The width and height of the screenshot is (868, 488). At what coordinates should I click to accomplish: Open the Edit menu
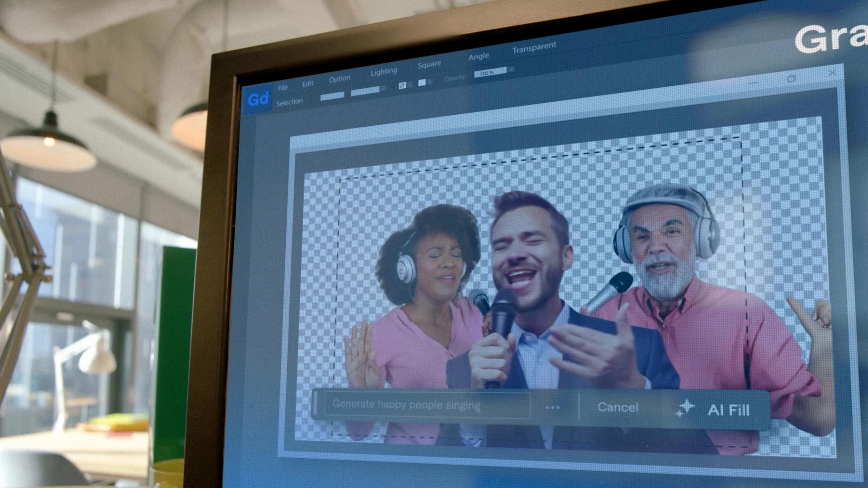(x=308, y=84)
